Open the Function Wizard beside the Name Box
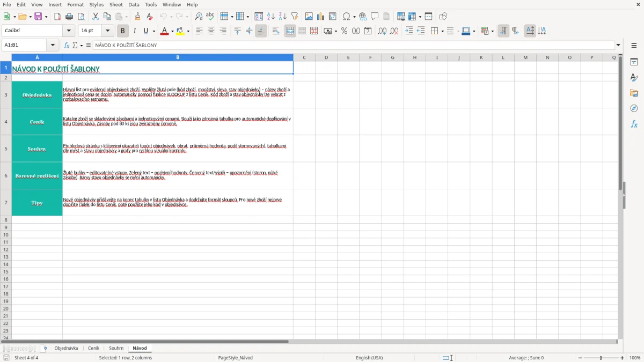 click(x=67, y=45)
